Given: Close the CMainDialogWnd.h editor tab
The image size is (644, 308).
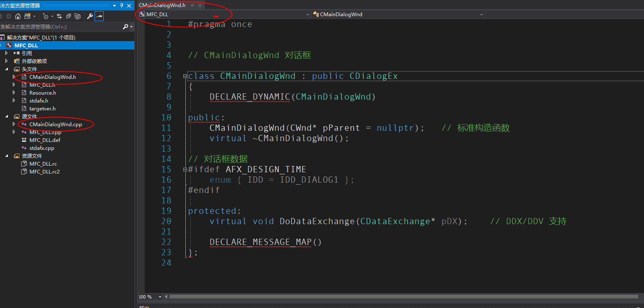Looking at the screenshot, I should point(200,5).
